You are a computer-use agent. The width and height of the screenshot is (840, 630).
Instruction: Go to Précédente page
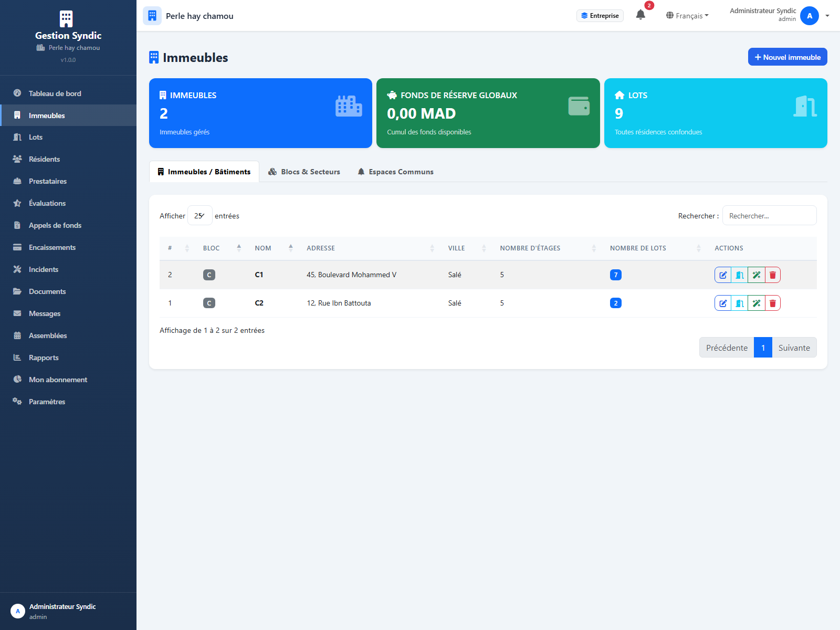pos(727,348)
